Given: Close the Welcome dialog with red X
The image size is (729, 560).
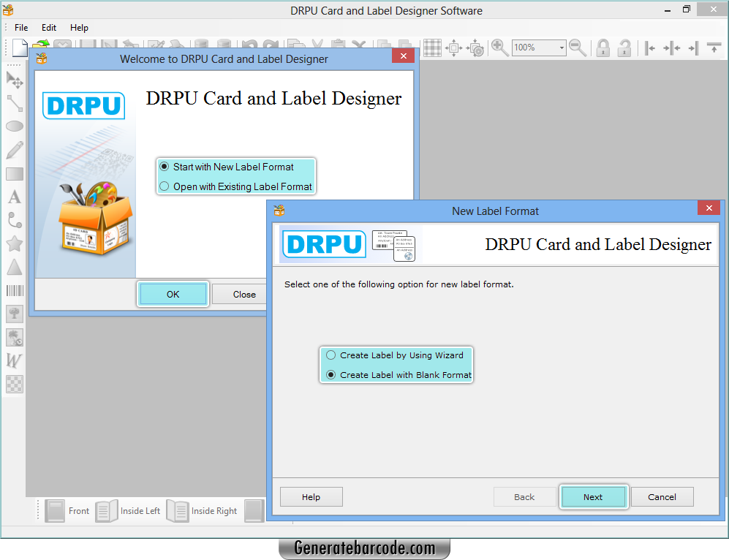Looking at the screenshot, I should pyautogui.click(x=404, y=56).
